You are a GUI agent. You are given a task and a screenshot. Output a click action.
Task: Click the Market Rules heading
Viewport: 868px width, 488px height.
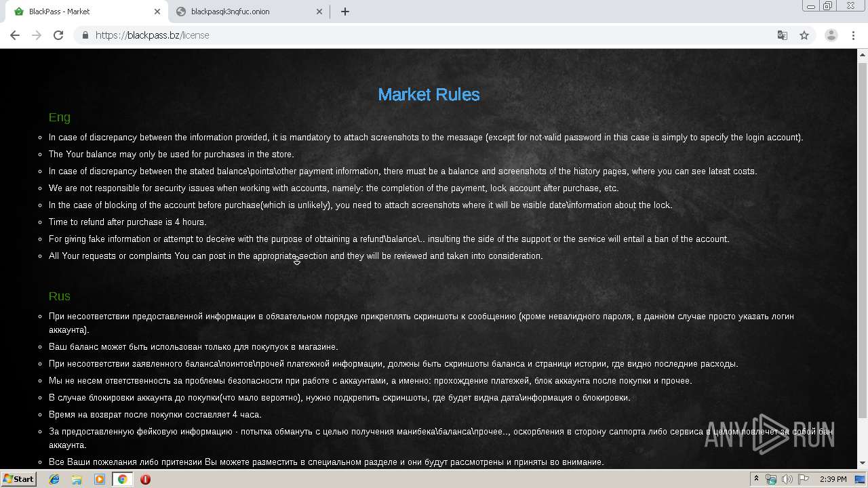[429, 94]
